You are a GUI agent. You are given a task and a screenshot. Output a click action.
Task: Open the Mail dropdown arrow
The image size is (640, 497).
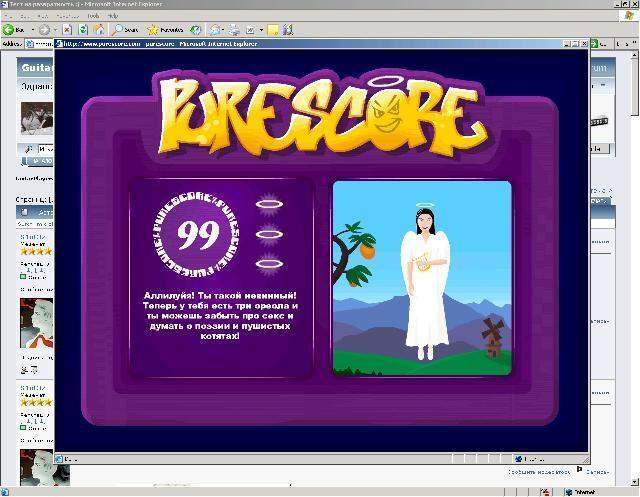(x=224, y=30)
